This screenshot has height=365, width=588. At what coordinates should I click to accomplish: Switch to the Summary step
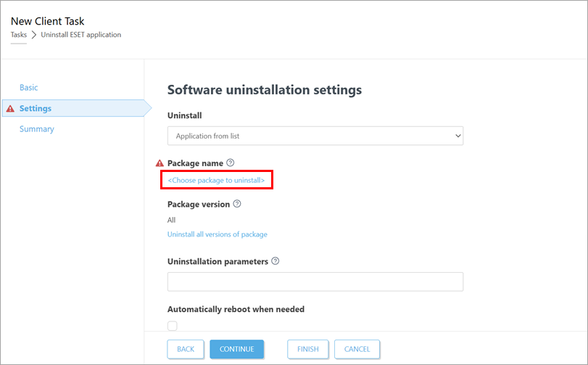point(37,129)
